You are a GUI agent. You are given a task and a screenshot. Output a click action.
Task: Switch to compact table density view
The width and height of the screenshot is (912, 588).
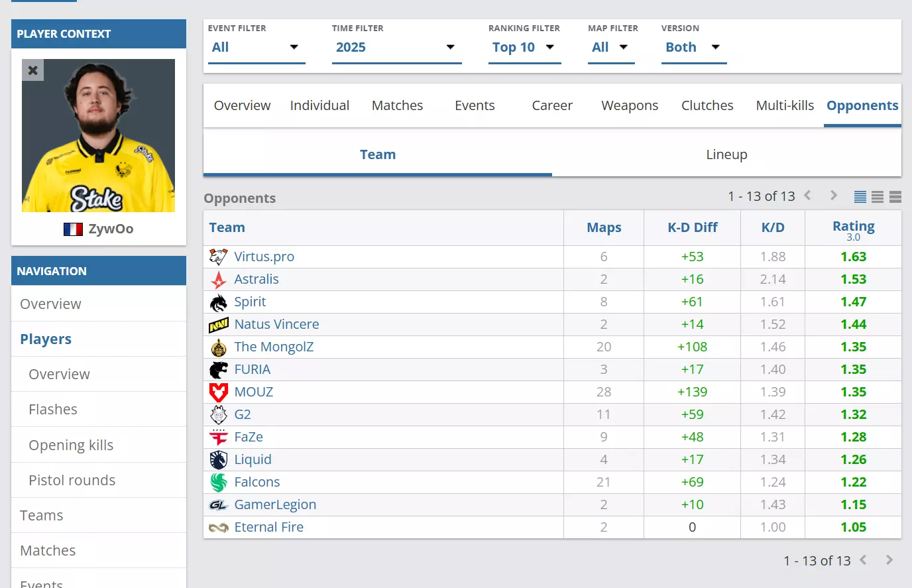(x=860, y=197)
